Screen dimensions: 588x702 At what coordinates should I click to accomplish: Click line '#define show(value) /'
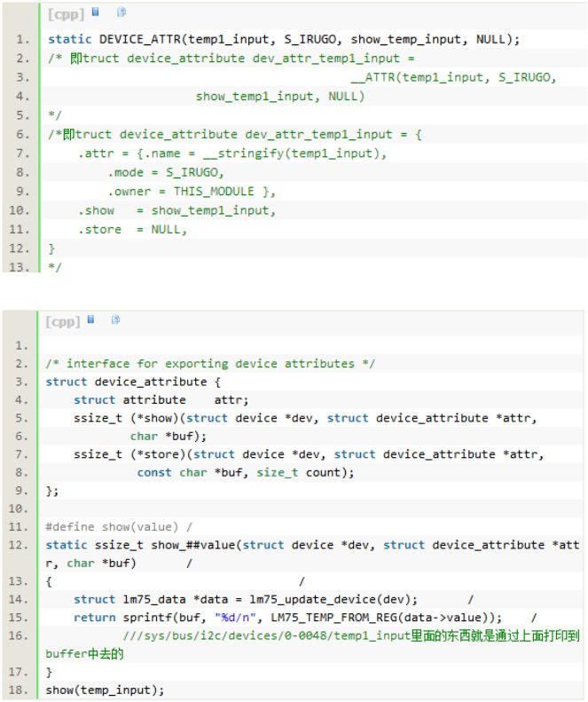coord(119,527)
